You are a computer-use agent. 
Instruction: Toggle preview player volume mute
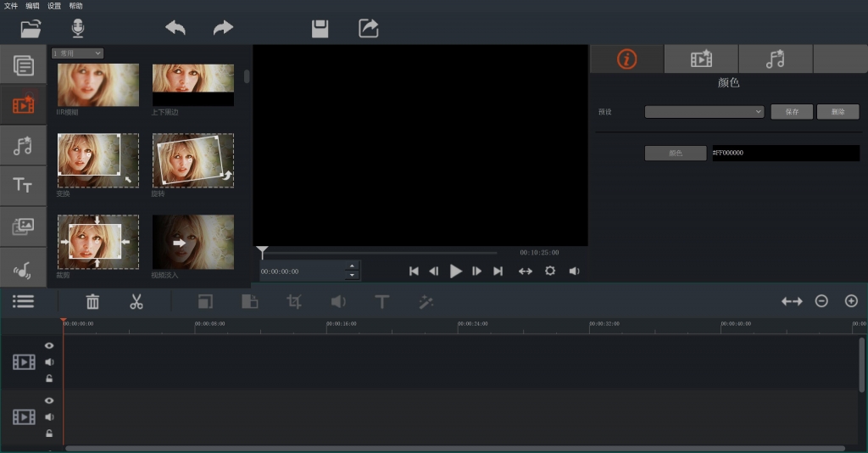[574, 271]
